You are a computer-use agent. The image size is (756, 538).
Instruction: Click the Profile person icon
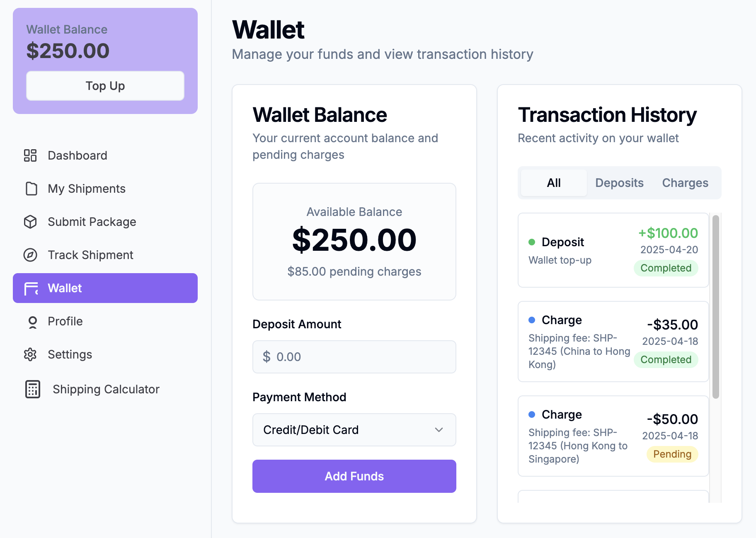pyautogui.click(x=32, y=322)
